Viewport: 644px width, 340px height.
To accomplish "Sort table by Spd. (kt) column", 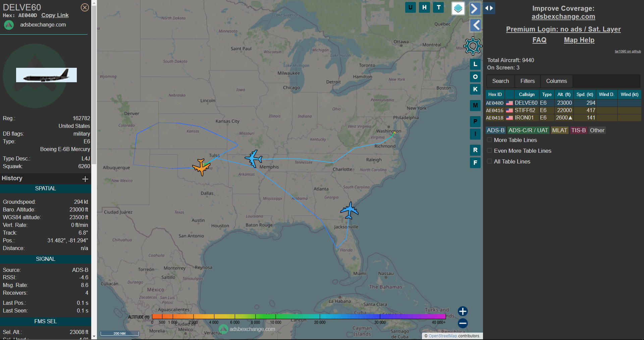I will (585, 94).
